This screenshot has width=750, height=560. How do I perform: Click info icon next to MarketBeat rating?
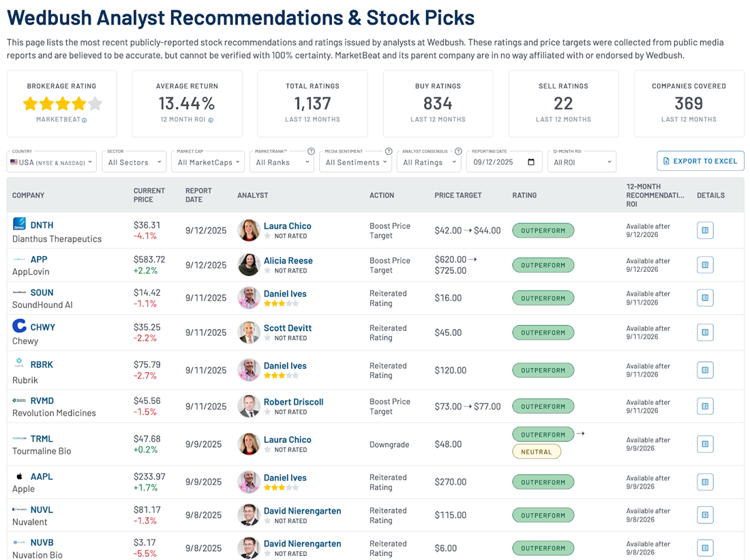(x=85, y=120)
